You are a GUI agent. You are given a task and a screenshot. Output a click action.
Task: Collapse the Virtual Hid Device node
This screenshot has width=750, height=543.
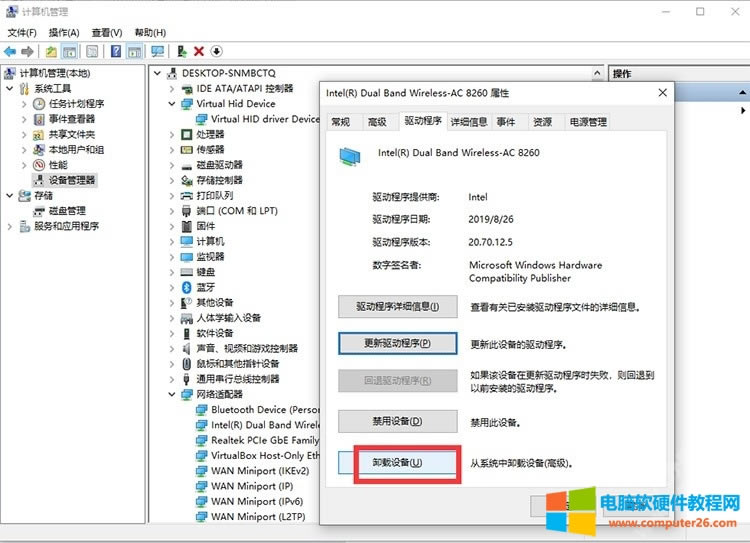pyautogui.click(x=172, y=104)
